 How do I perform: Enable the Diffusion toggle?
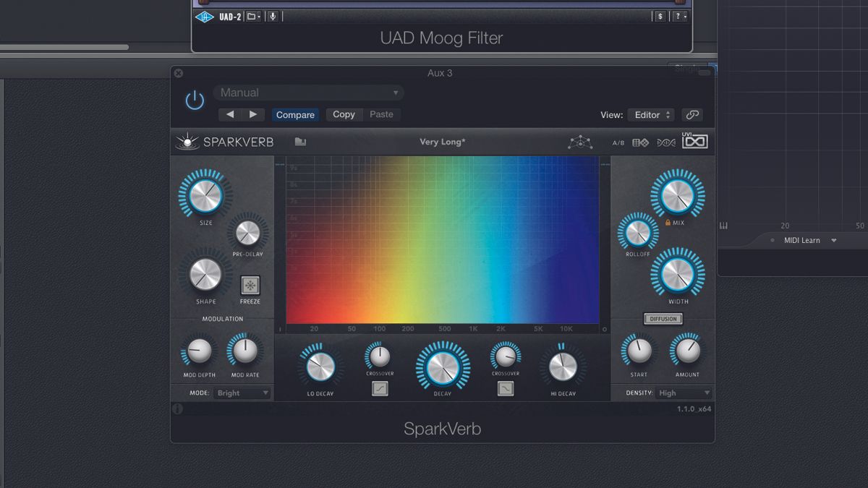663,318
